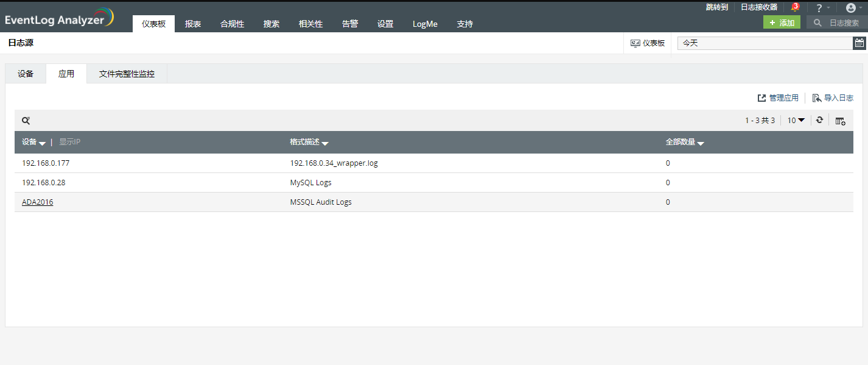Open the ADA2016 device link
Image resolution: width=868 pixels, height=365 pixels.
(37, 202)
